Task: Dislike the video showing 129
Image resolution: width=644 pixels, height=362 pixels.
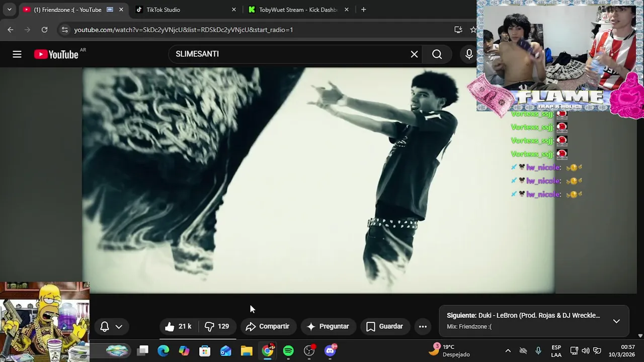Action: (217, 326)
